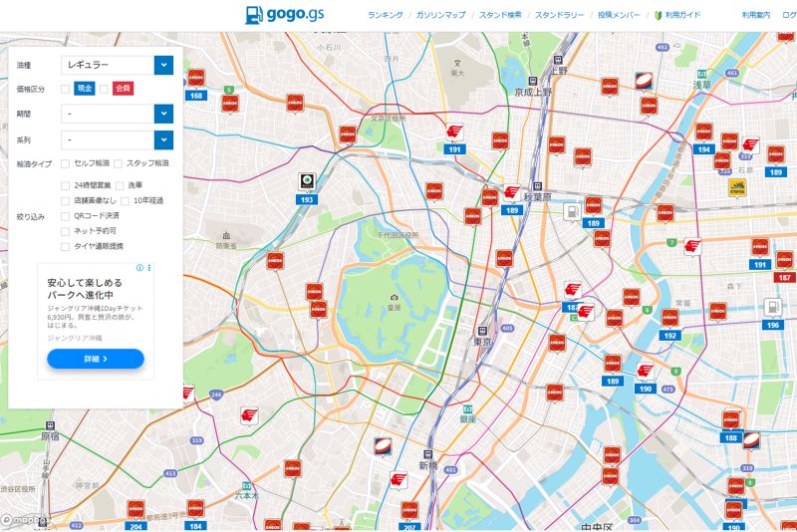Open the スタンド検索 menu item
The height and width of the screenshot is (532, 797).
point(500,15)
